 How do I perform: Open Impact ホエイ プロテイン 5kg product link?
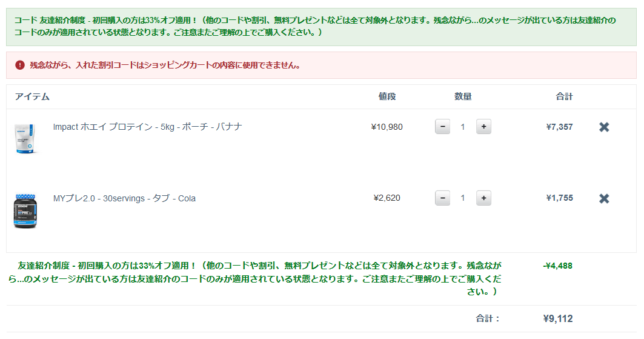[x=147, y=127]
